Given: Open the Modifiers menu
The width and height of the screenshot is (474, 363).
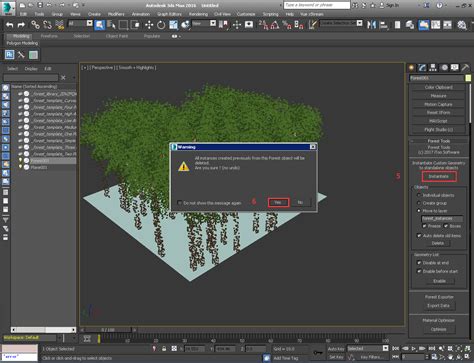Looking at the screenshot, I should (x=116, y=14).
